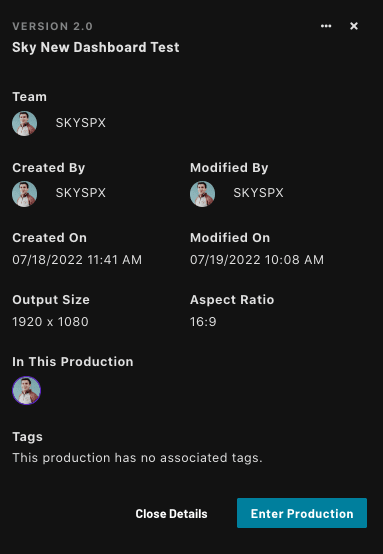The height and width of the screenshot is (554, 383).
Task: Click the Tags section heading
Action: pyautogui.click(x=28, y=437)
